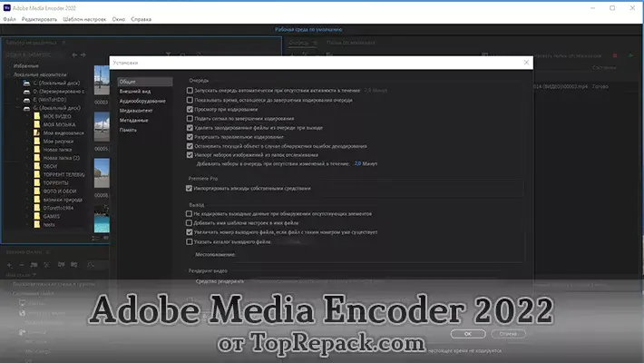Open the 00003 video thumbnail
Viewport: 644px width, 363px height.
[102, 80]
